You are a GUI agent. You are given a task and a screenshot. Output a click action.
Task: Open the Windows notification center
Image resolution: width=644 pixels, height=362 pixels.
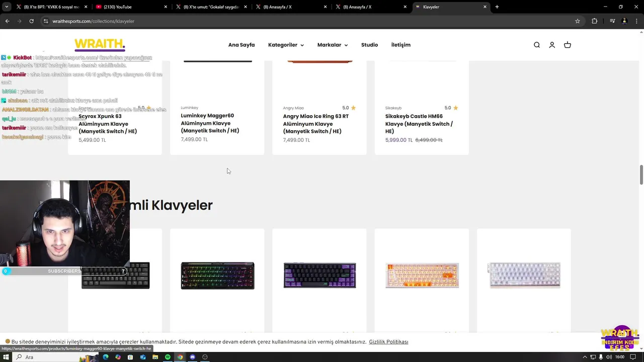pyautogui.click(x=633, y=357)
